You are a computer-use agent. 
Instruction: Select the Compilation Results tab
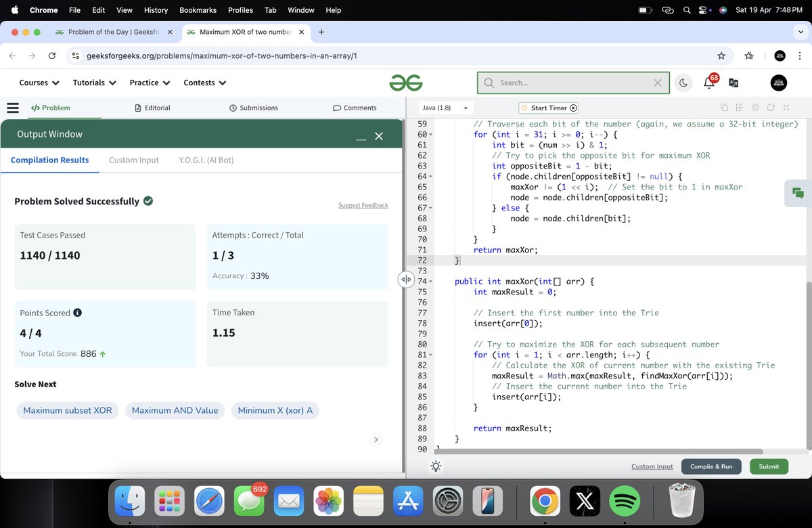[x=49, y=160]
